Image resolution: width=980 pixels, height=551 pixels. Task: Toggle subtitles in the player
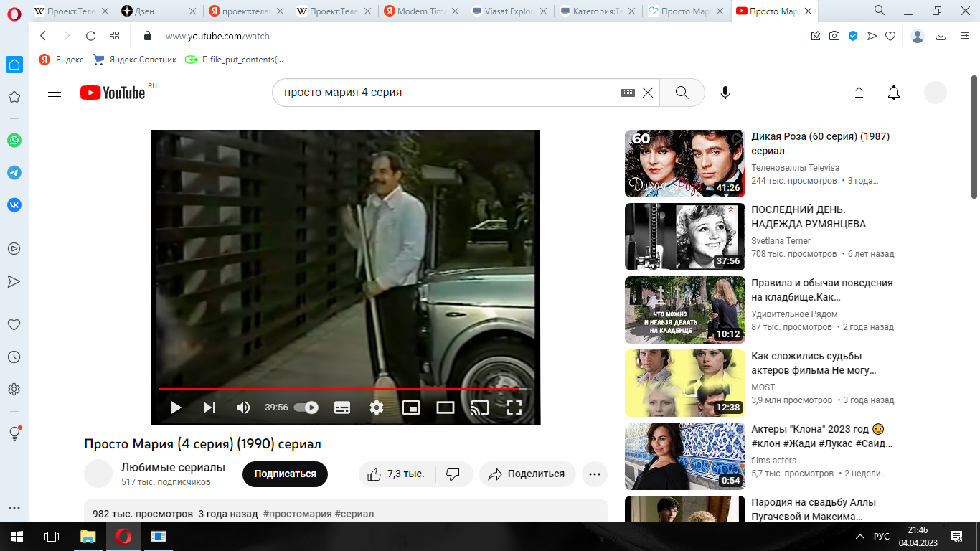click(342, 408)
